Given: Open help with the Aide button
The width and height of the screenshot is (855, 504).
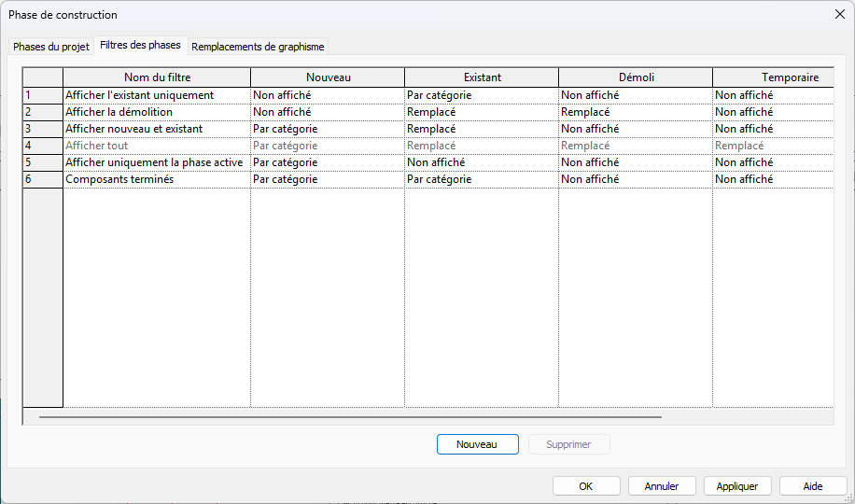Looking at the screenshot, I should [813, 486].
